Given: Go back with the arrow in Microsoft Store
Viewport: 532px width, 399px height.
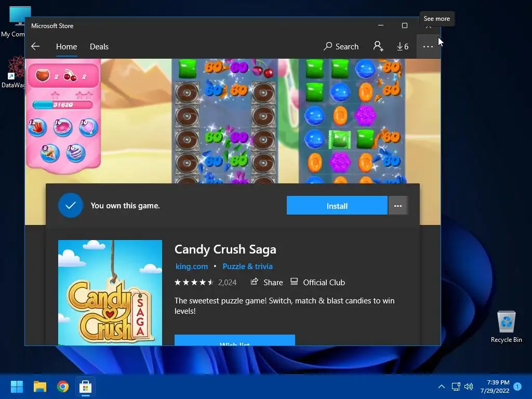Looking at the screenshot, I should [x=35, y=46].
